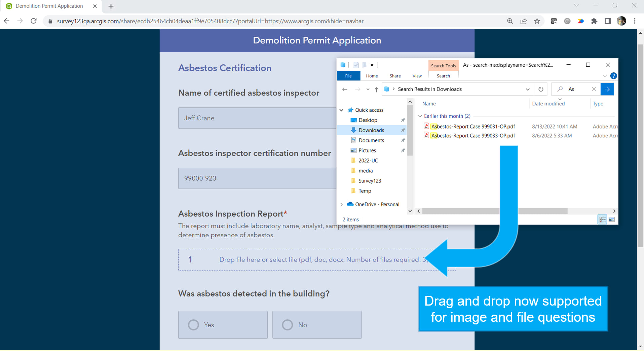The image size is (644, 351).
Task: Select the No radio button
Action: pos(287,324)
